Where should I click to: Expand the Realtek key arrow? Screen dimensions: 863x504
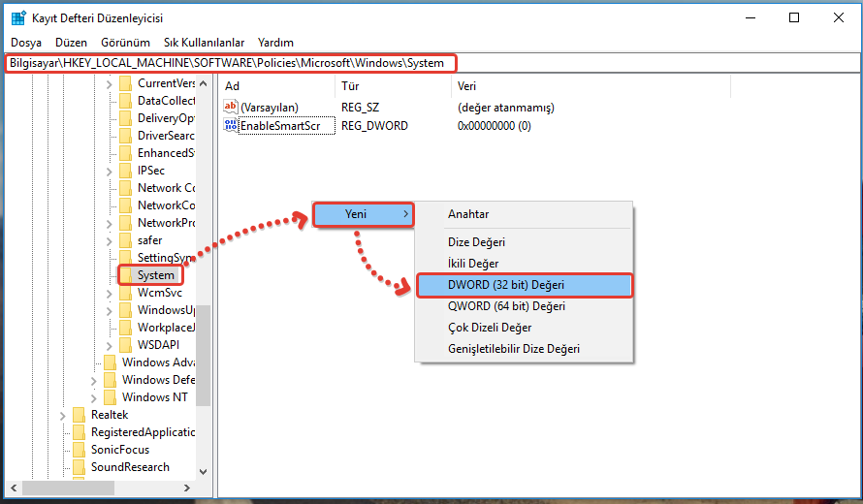(x=63, y=415)
